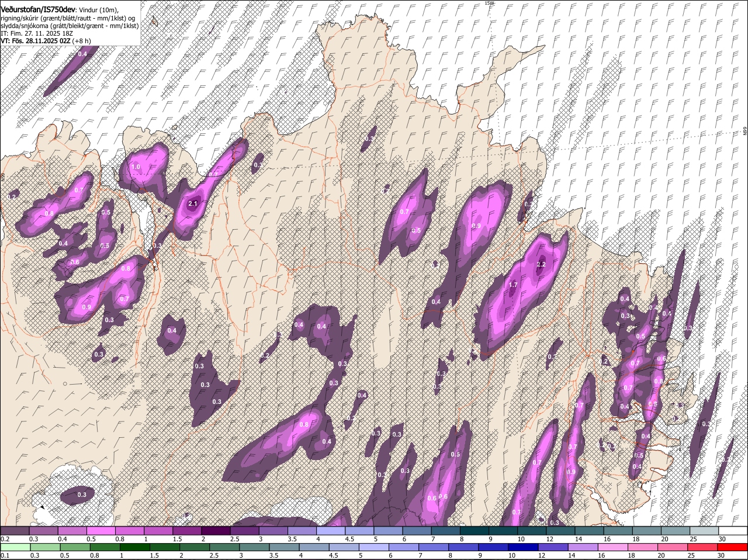Screen dimensions: 748x560
Task: Click the 0.2 label starting the snow legend
Action: [x=5, y=538]
